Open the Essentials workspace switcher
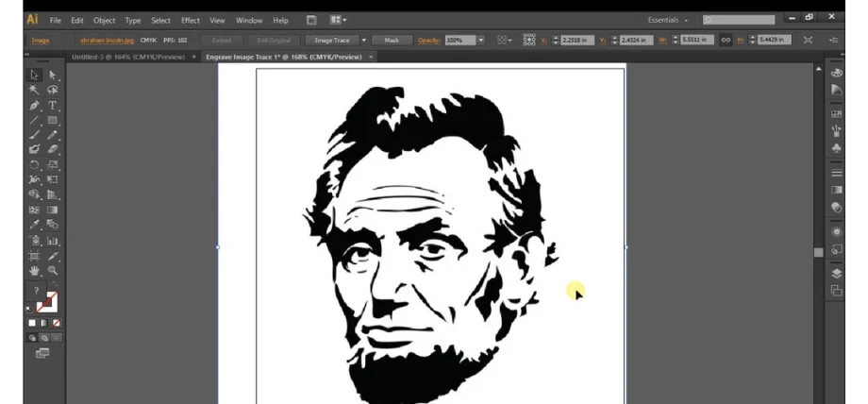The width and height of the screenshot is (868, 404). 668,20
